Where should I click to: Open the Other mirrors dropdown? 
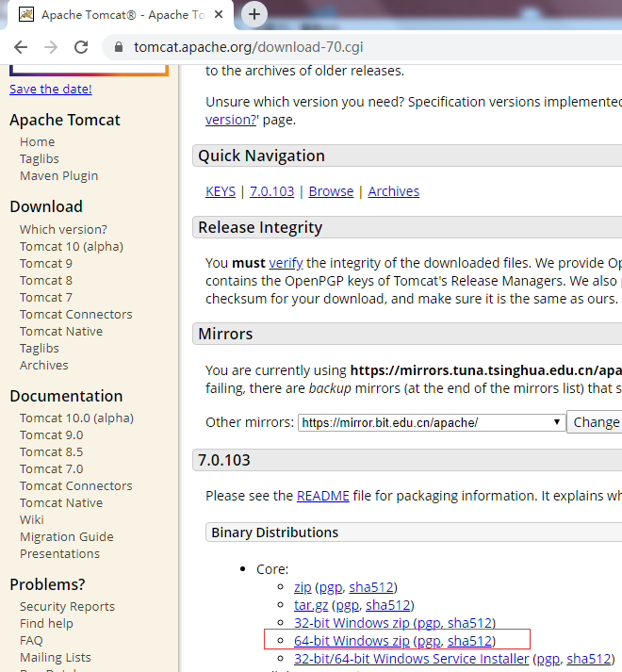[x=432, y=422]
